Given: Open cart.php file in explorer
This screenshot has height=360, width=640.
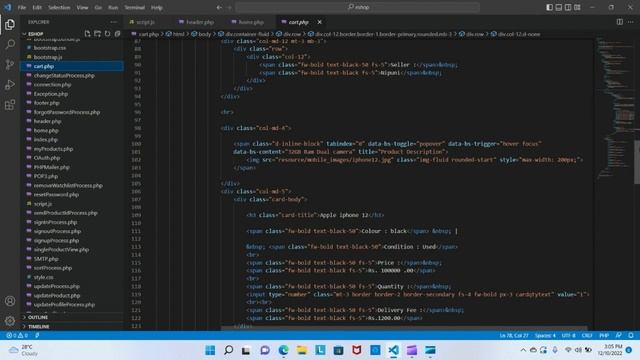Looking at the screenshot, I should click(72, 66).
